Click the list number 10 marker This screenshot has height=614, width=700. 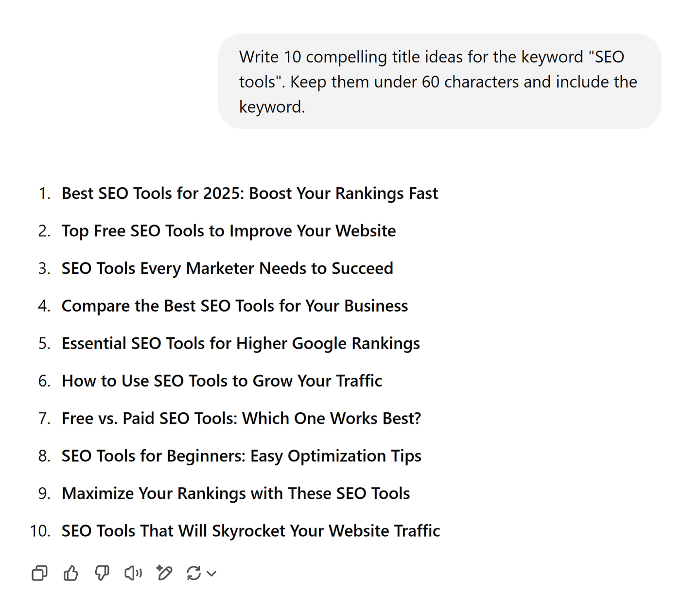tap(40, 531)
